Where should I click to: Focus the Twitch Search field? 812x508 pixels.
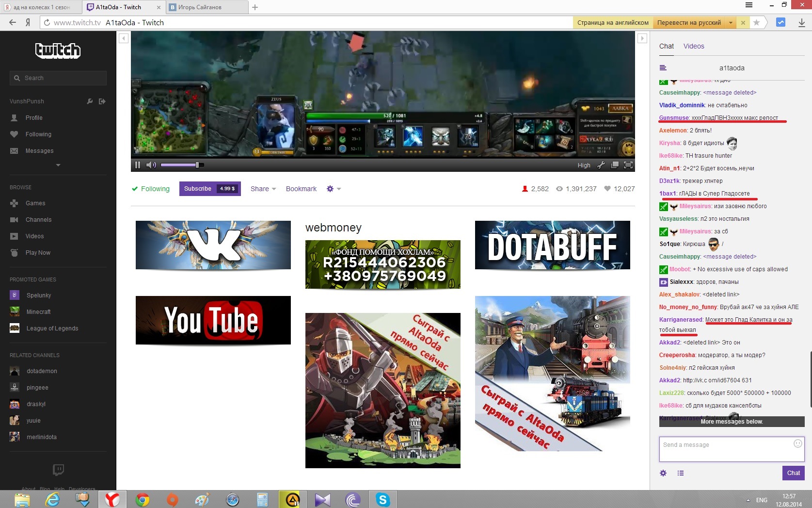click(58, 78)
